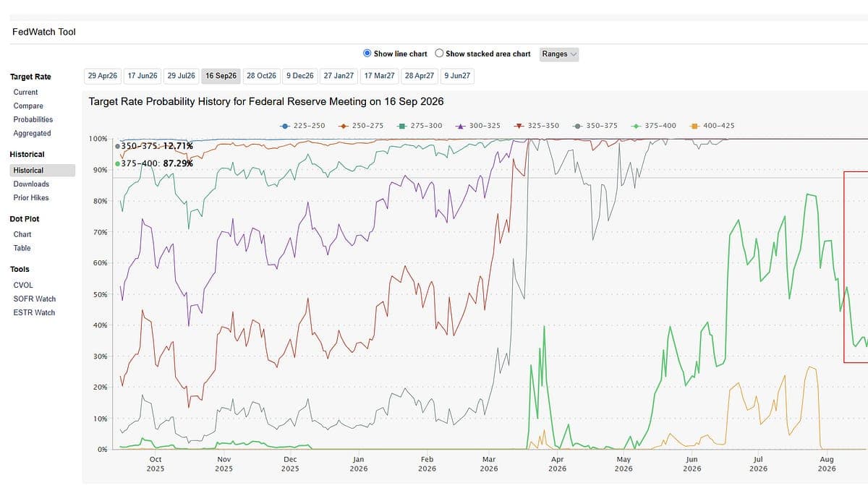
Task: Switch to the 29 Apr26 meeting tab
Action: click(103, 76)
